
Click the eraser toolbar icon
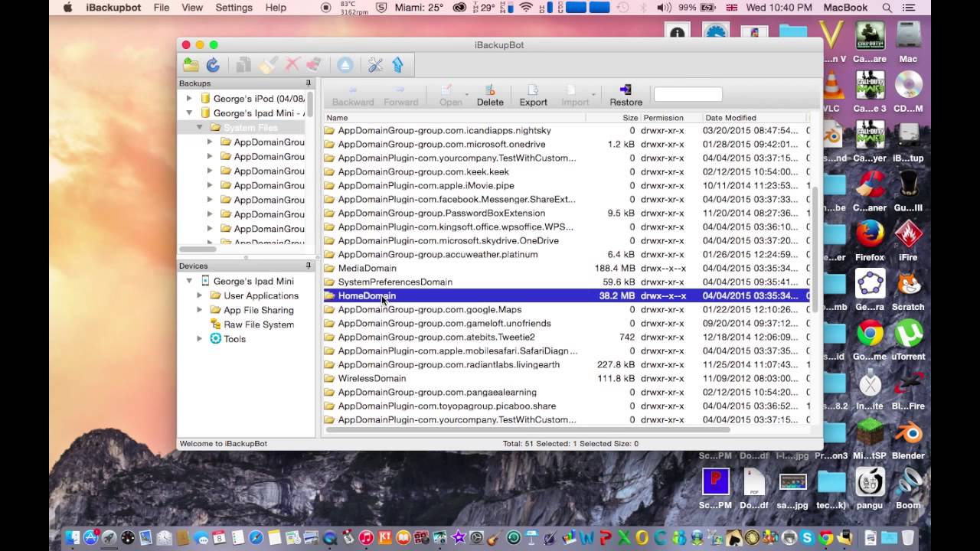click(x=313, y=65)
